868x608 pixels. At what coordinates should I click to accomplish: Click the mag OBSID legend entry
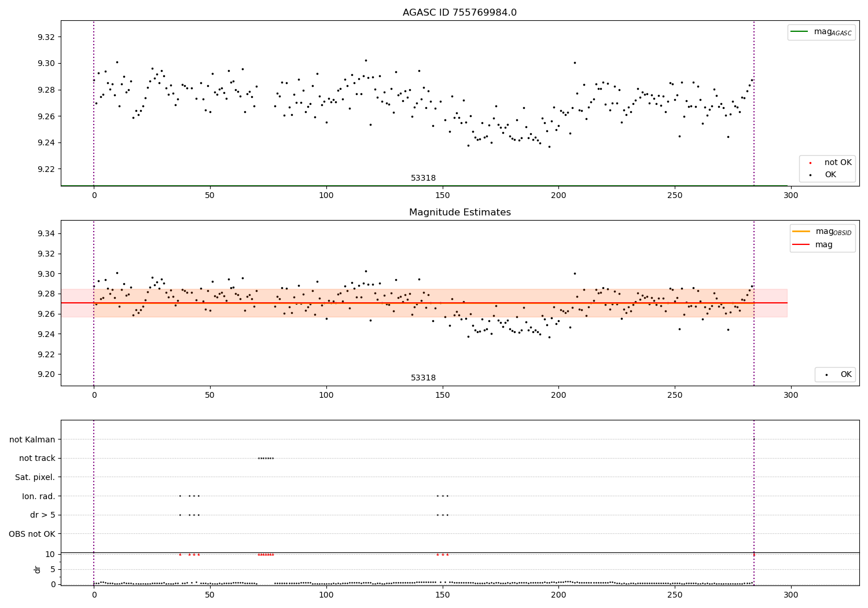coord(822,232)
